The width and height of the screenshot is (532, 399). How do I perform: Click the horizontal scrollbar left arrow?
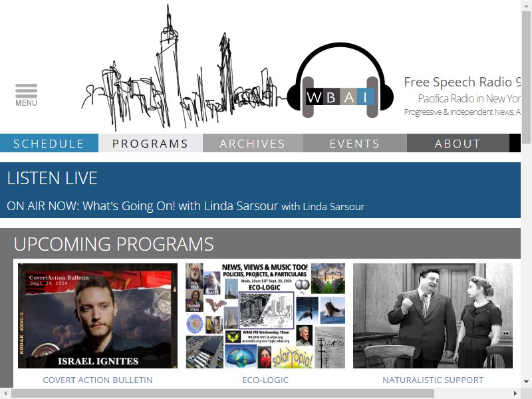pos(5,394)
